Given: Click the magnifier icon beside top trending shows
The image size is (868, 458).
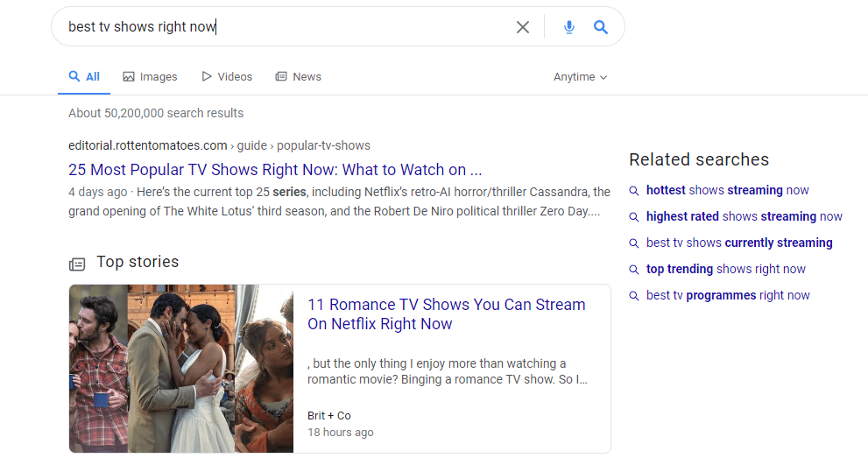Looking at the screenshot, I should 634,270.
